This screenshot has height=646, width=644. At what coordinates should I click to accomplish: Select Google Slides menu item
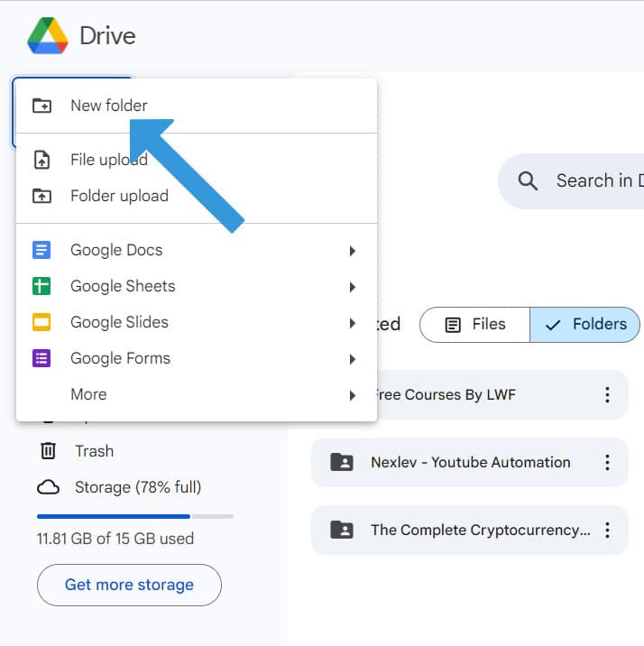click(197, 322)
